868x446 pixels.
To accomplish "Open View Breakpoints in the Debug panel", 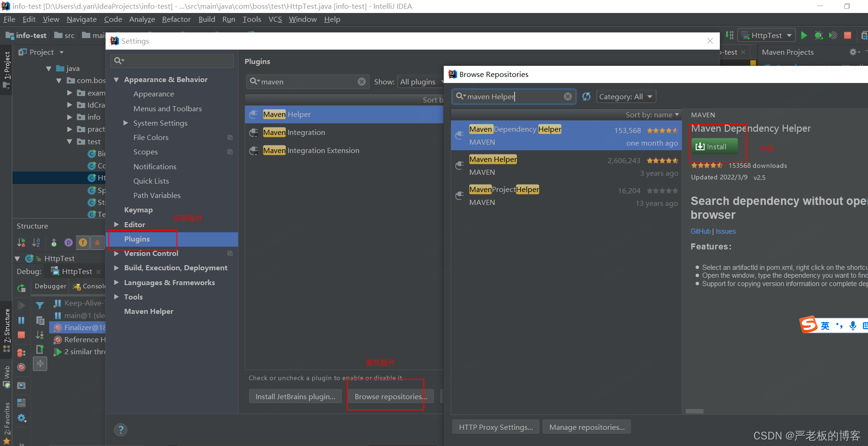I will [x=21, y=353].
